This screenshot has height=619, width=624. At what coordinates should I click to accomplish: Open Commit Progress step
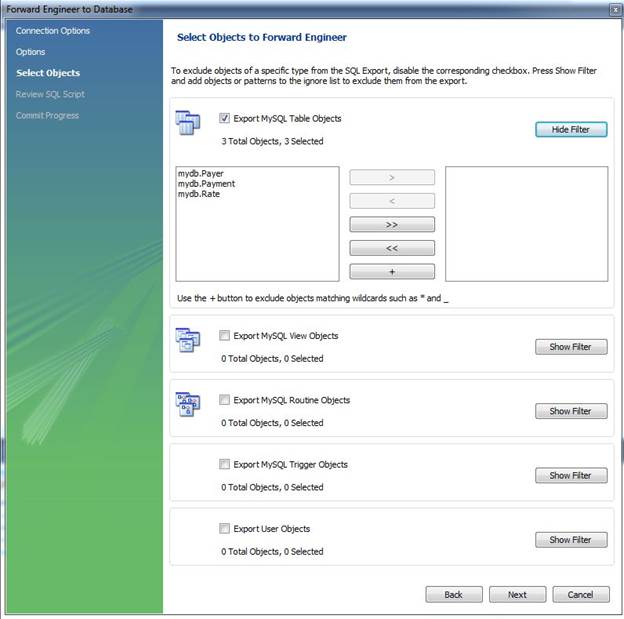pos(47,115)
